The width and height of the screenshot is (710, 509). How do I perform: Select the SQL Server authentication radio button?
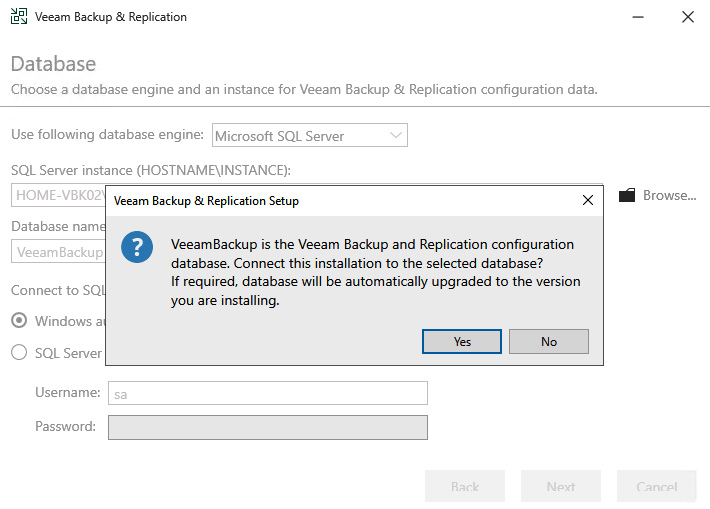[x=19, y=352]
